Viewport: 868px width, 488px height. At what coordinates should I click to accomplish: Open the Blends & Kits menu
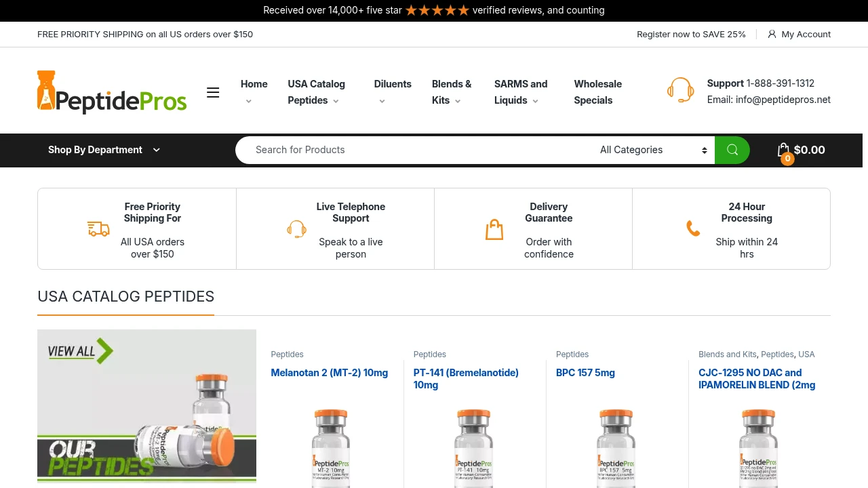click(452, 92)
